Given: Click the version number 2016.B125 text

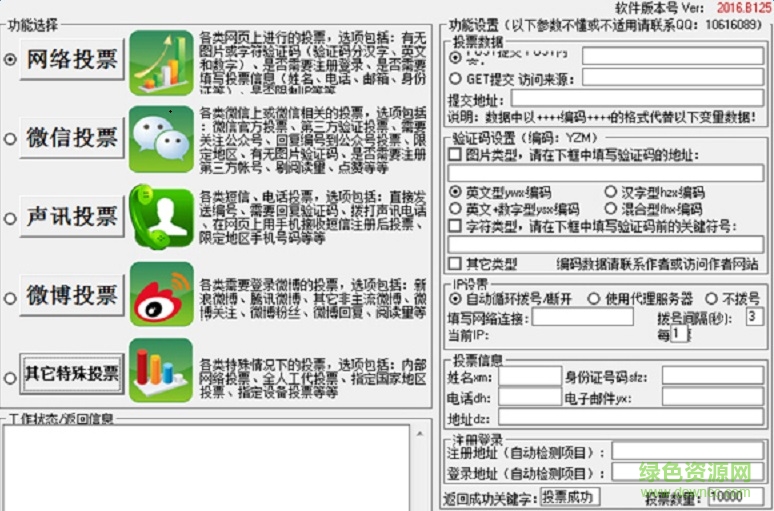Looking at the screenshot, I should [744, 7].
